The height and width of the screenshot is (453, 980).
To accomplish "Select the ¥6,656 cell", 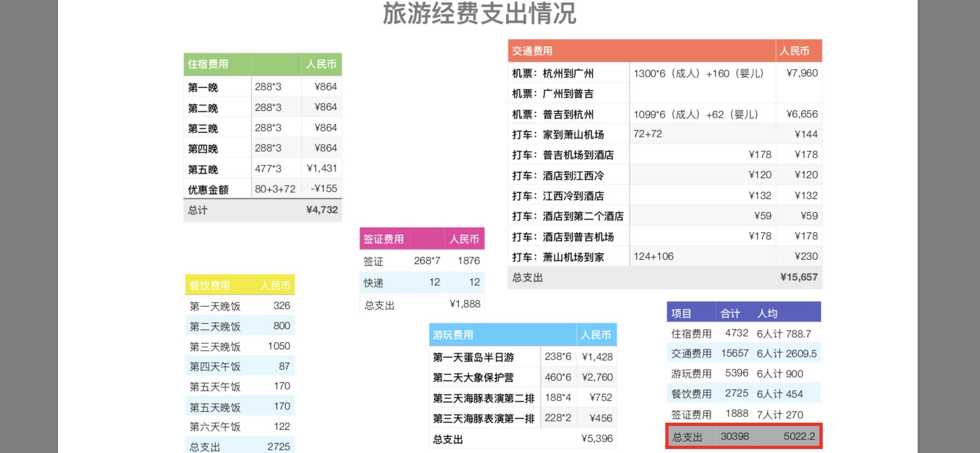I will click(802, 114).
